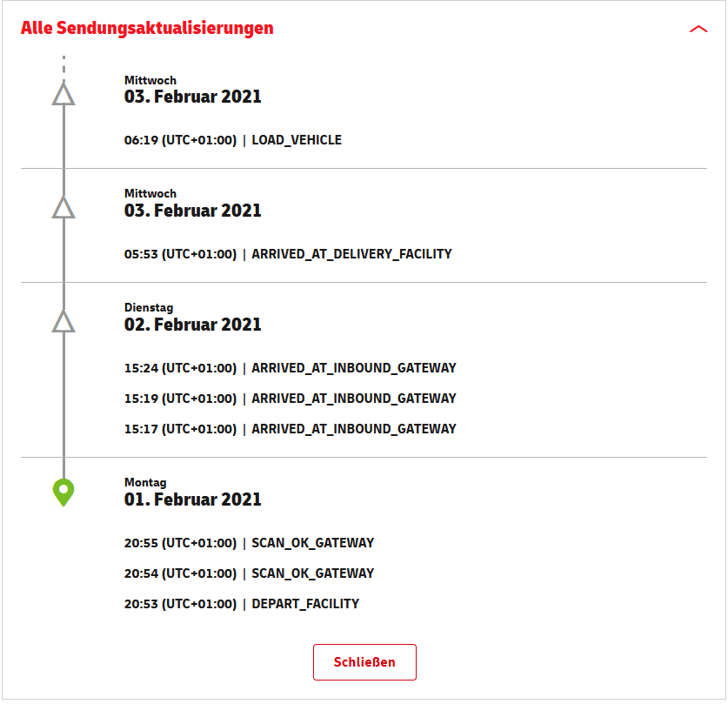
Task: Select the 20:54 SCAN_OK_GATEWAY entry
Action: pos(249,573)
